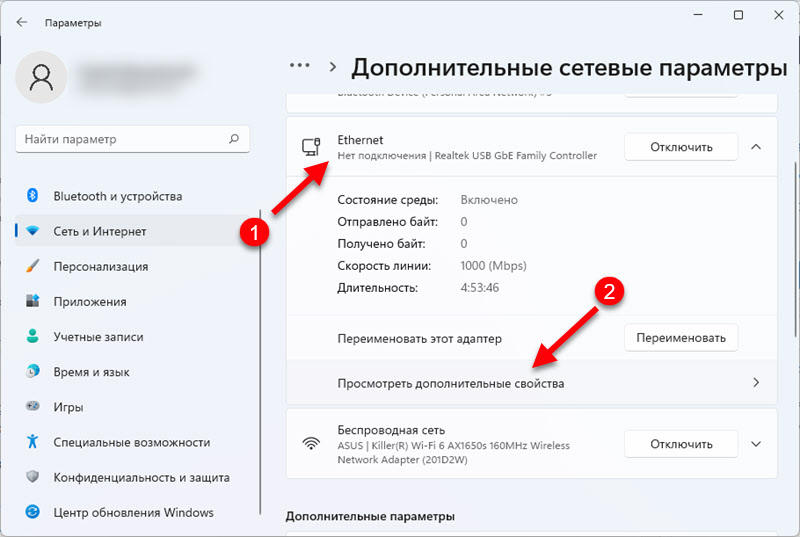Click the Специальные возможности accessibility icon
This screenshot has width=800, height=537.
click(32, 442)
